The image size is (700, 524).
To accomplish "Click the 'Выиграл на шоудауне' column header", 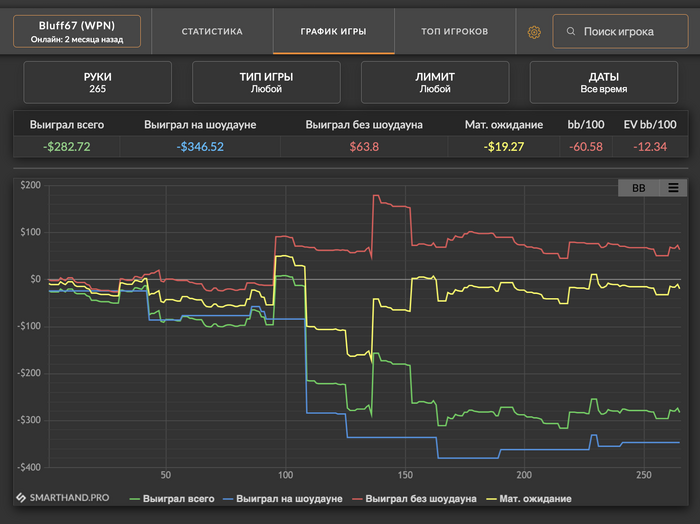I will [x=200, y=125].
